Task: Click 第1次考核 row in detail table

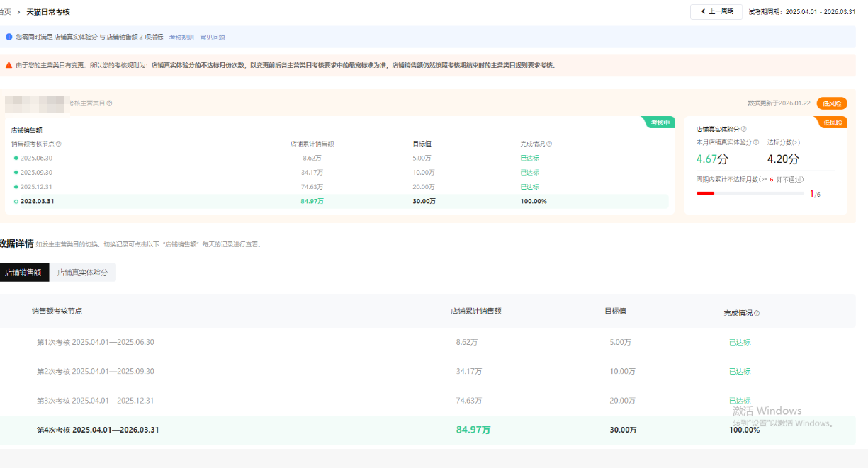Action: point(96,342)
